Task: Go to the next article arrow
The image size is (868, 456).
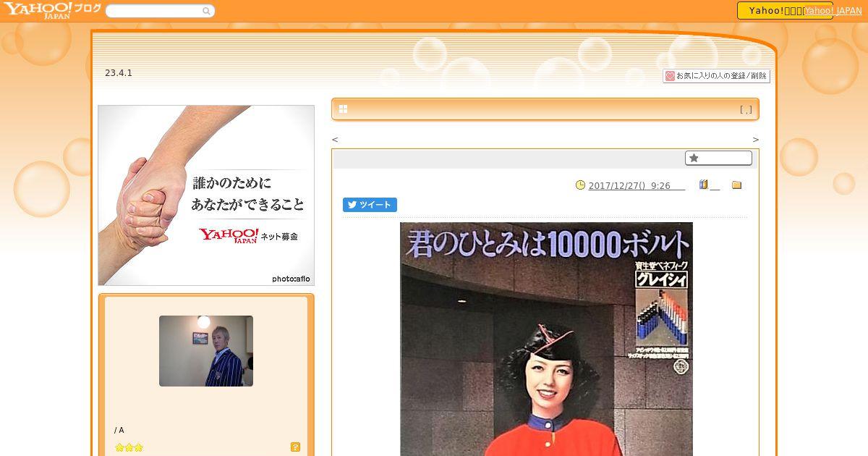Action: coord(755,140)
